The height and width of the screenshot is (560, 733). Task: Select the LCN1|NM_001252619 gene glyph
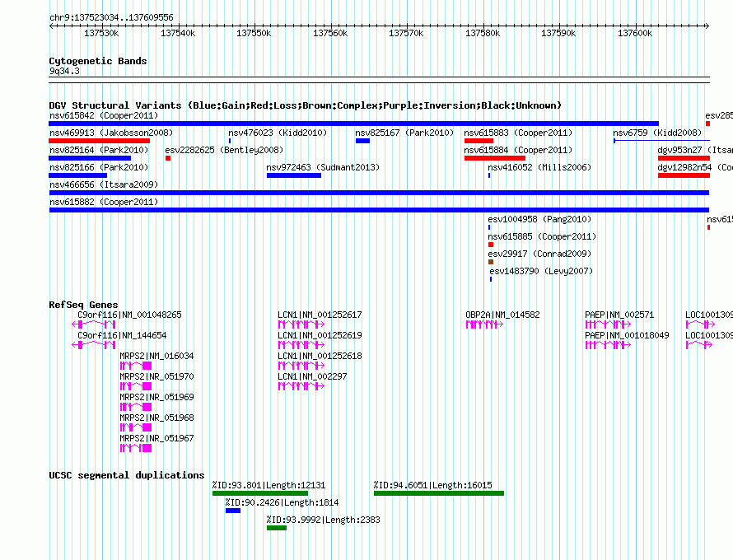301,345
